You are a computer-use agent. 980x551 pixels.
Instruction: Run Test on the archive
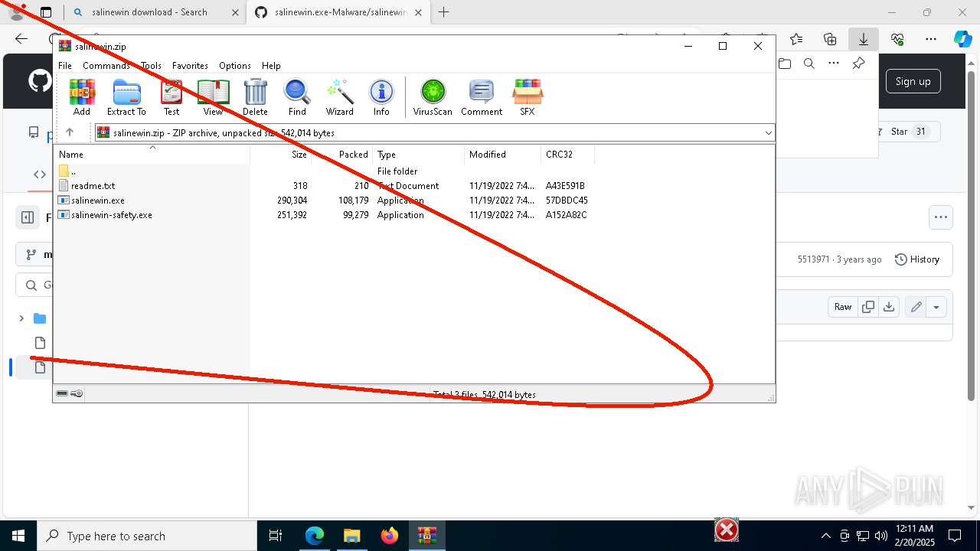tap(171, 96)
